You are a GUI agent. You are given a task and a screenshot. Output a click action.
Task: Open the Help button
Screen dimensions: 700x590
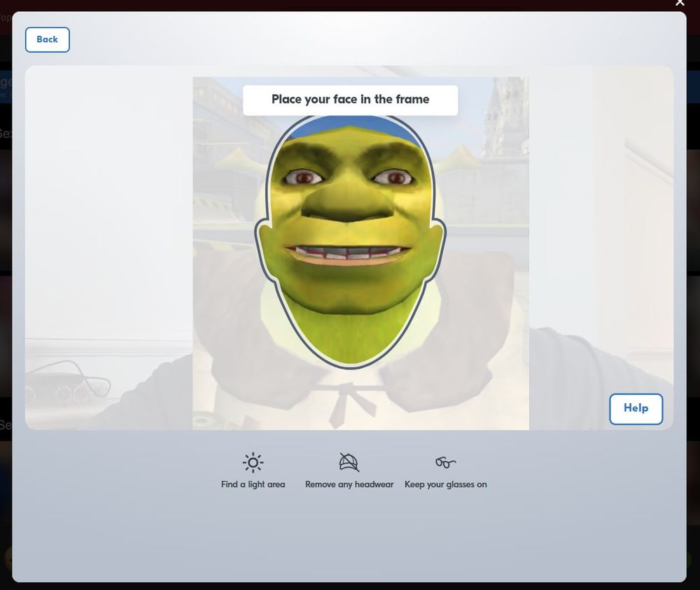point(636,409)
